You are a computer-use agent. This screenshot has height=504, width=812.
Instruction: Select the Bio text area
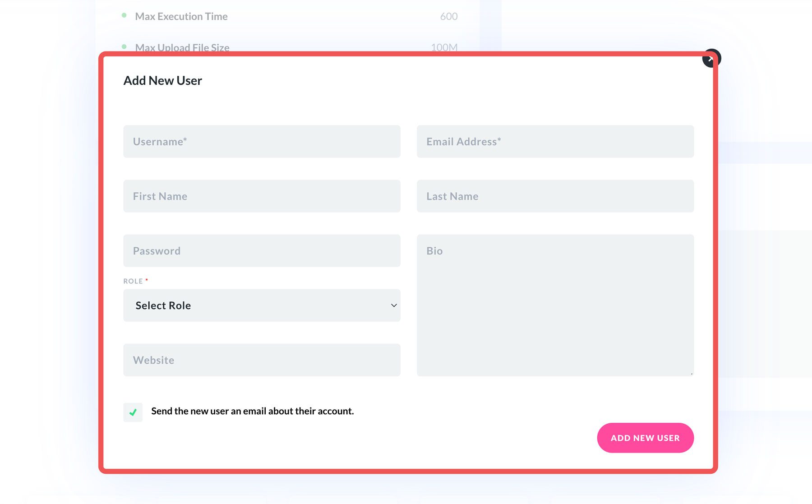[555, 305]
